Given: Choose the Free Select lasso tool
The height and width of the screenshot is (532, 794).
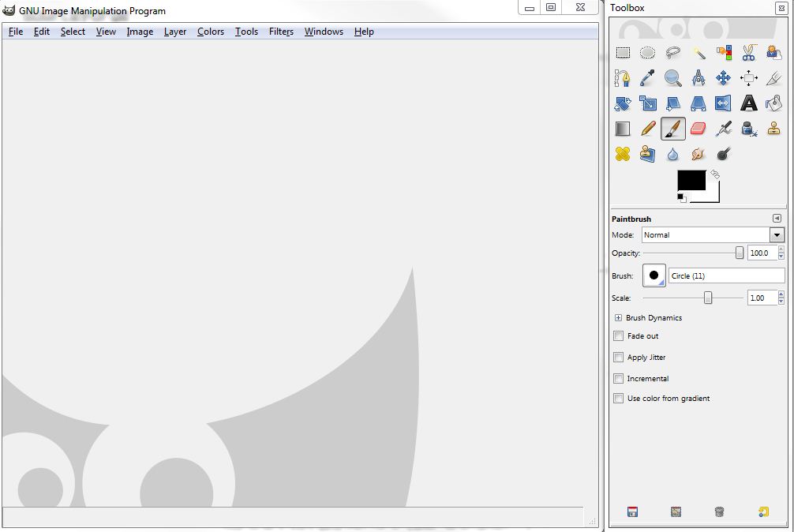Looking at the screenshot, I should tap(672, 53).
